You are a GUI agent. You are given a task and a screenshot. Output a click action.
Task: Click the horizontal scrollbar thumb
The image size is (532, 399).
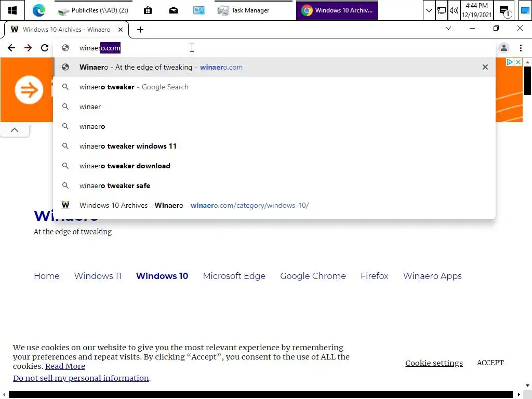(x=261, y=395)
